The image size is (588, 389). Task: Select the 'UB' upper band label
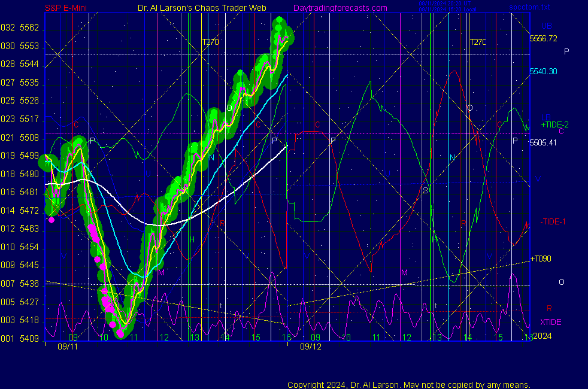point(546,26)
